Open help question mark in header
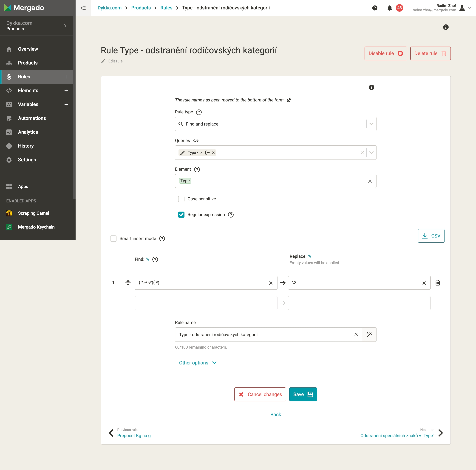Image resolution: width=476 pixels, height=470 pixels. (x=375, y=8)
